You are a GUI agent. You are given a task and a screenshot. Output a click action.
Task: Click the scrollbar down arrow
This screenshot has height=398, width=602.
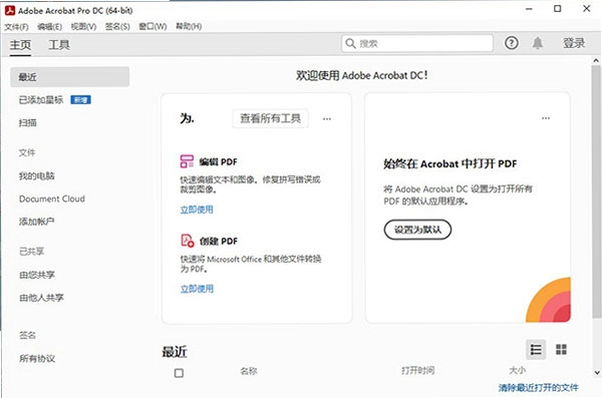(597, 372)
